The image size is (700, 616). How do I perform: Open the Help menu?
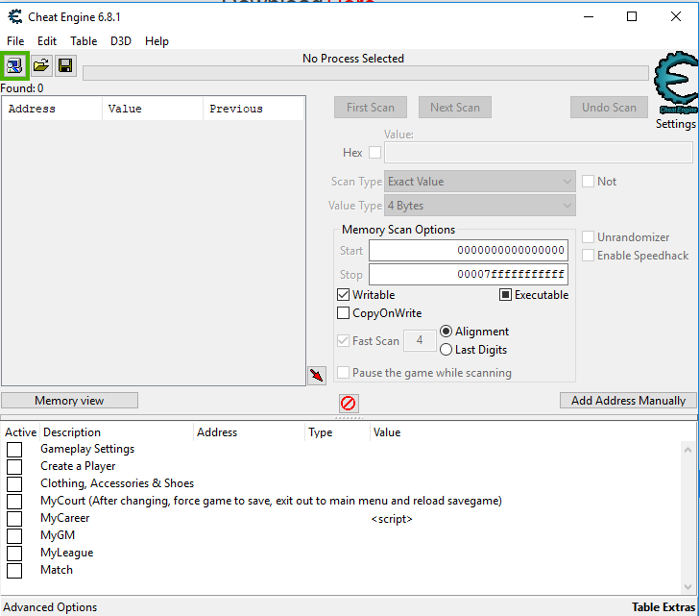pos(157,41)
